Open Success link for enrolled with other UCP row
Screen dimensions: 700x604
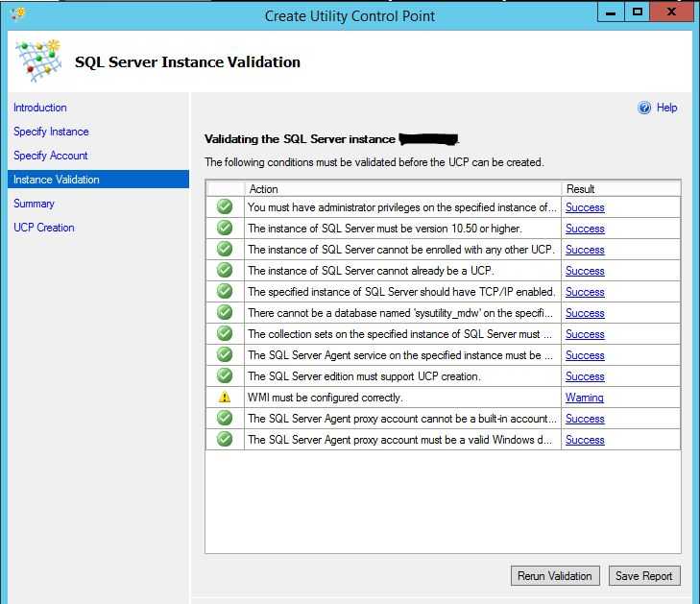[x=585, y=249]
